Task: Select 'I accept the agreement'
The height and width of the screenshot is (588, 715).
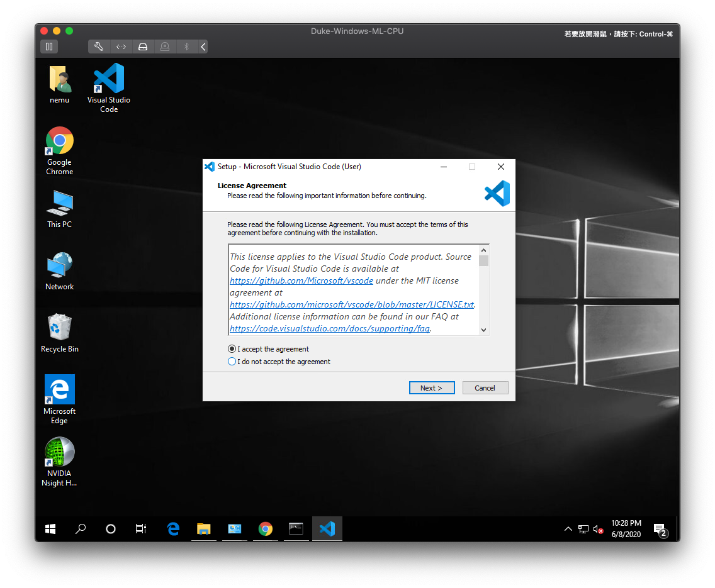Action: (232, 348)
